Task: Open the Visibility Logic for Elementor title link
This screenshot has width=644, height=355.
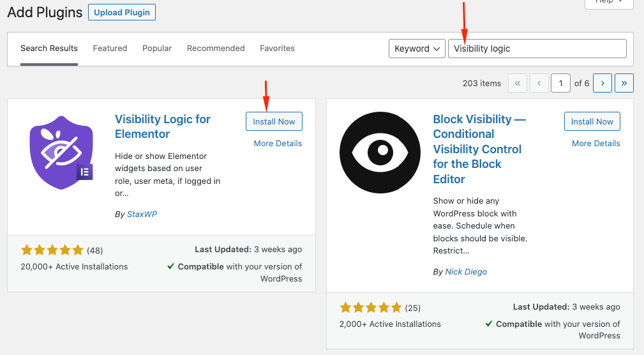Action: tap(163, 126)
